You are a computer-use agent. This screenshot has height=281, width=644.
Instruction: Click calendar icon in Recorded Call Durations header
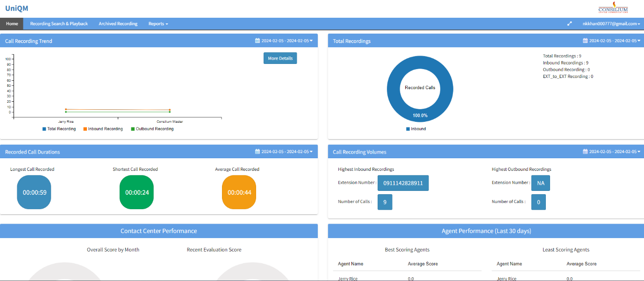click(x=257, y=152)
